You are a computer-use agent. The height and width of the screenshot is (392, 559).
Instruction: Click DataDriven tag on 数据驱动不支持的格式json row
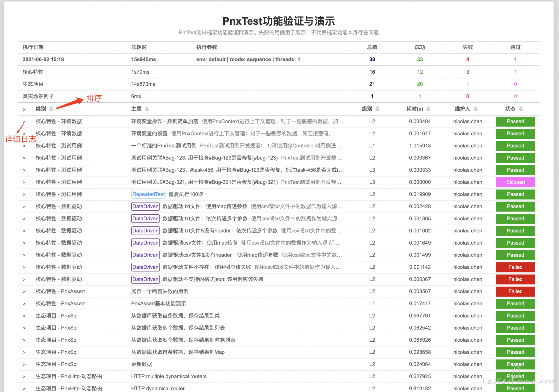(x=145, y=279)
